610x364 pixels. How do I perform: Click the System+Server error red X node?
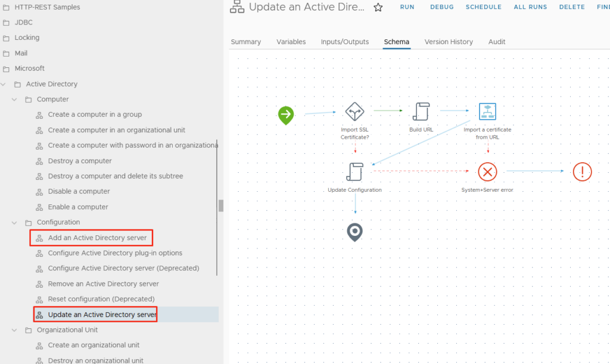pyautogui.click(x=487, y=172)
